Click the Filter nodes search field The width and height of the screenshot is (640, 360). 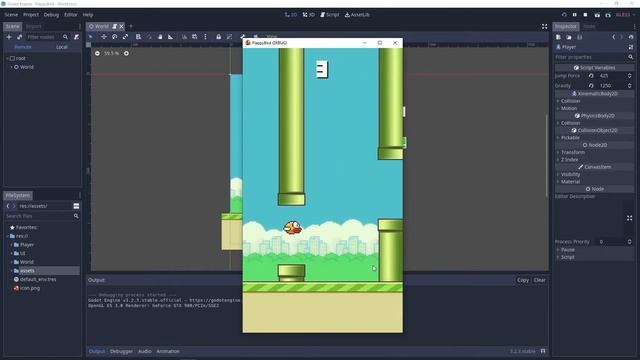47,37
